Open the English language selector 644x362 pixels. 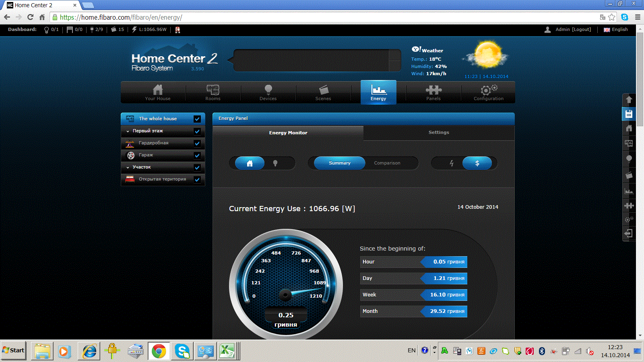616,30
